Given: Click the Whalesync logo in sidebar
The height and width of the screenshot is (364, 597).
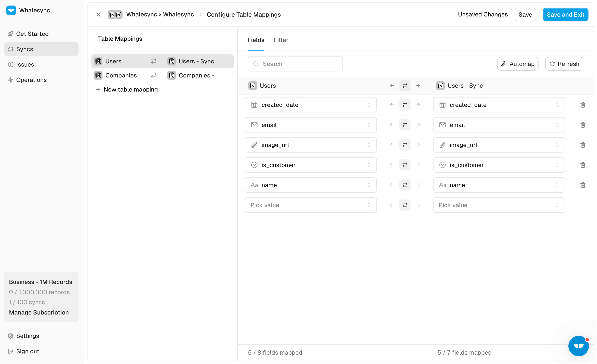Looking at the screenshot, I should tap(11, 10).
